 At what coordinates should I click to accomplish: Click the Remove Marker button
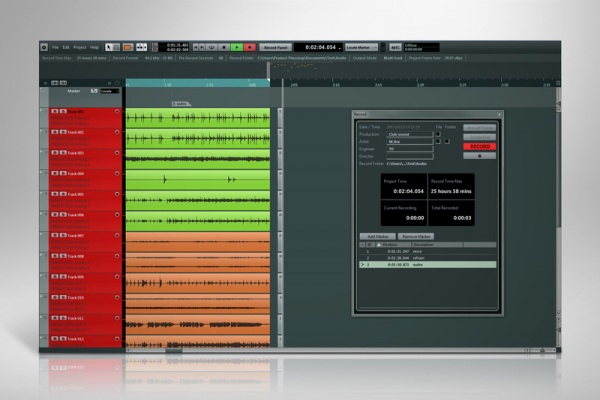tap(416, 237)
